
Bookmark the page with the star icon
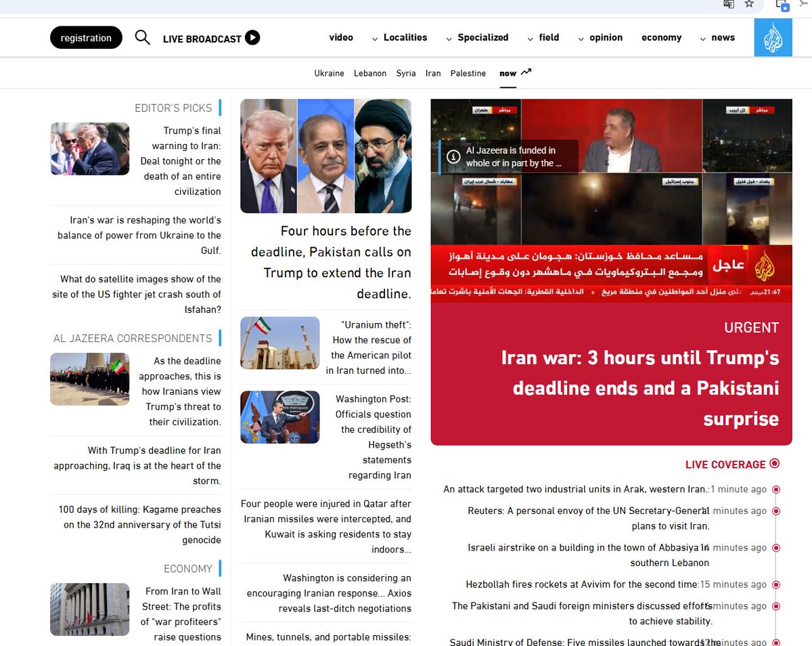(749, 5)
